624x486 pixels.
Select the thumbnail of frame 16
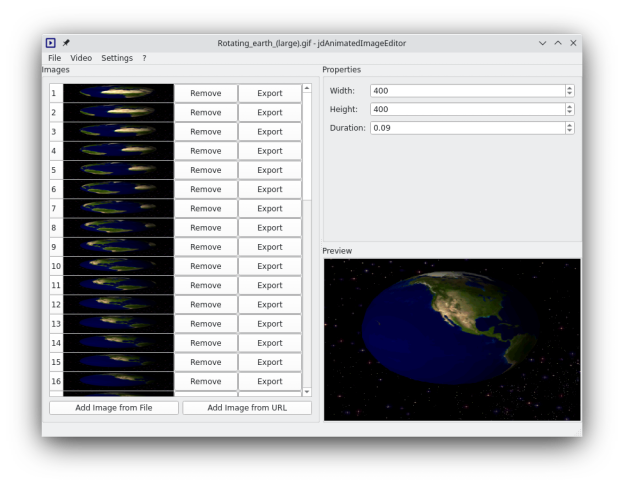[119, 381]
